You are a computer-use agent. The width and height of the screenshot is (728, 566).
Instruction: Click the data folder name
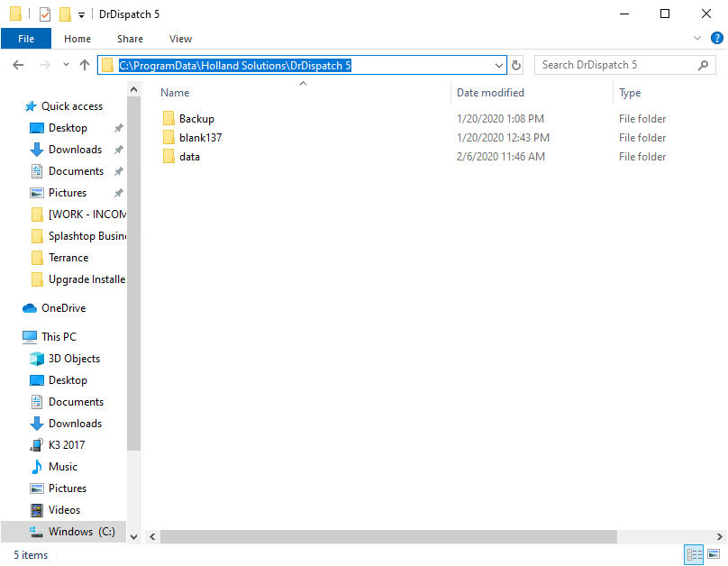click(x=189, y=157)
